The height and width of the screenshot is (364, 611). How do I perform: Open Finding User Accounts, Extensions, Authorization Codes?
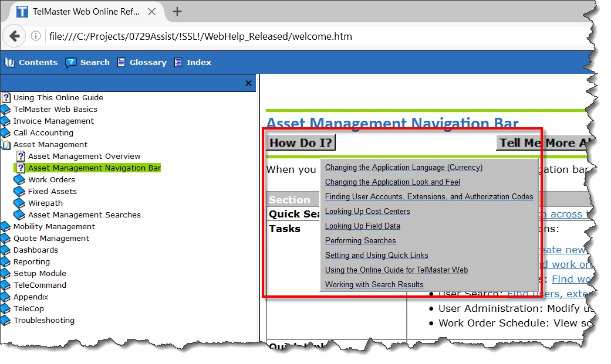[429, 196]
